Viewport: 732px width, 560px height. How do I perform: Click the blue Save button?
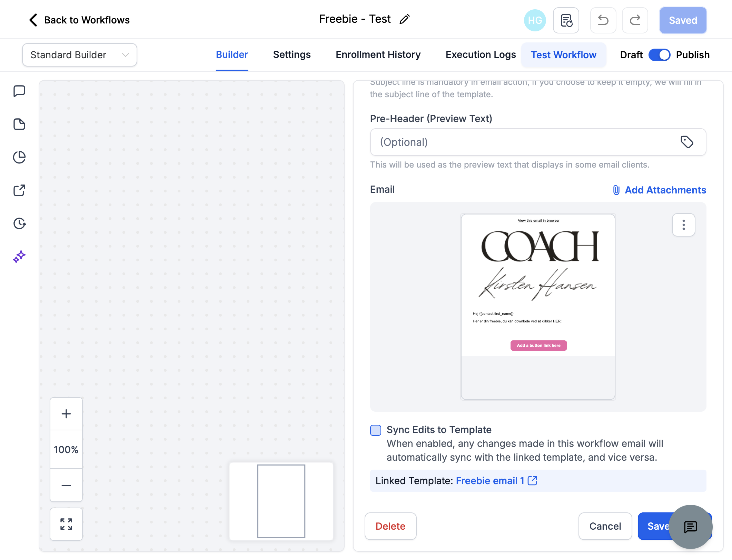pyautogui.click(x=657, y=526)
